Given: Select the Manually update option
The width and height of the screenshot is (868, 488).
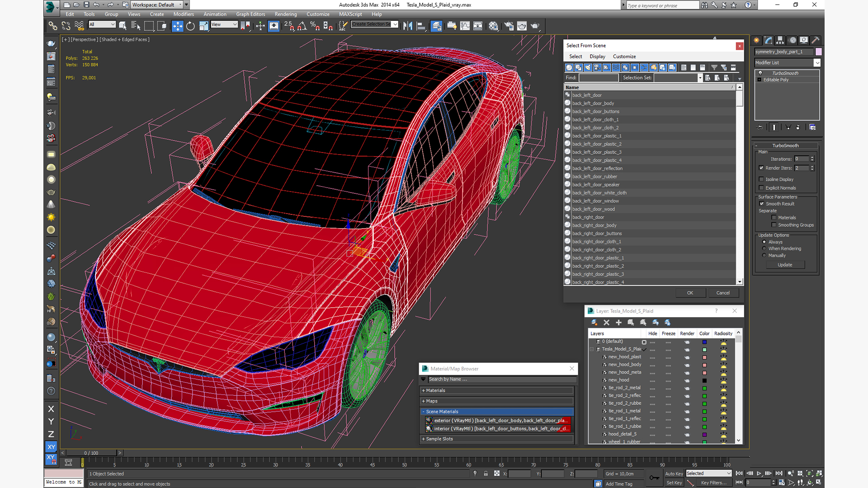Looking at the screenshot, I should (x=764, y=255).
